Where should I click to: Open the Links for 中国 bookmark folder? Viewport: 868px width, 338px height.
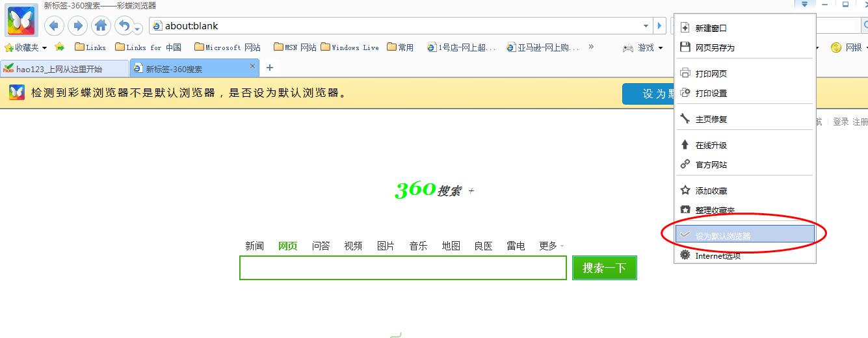[x=148, y=47]
